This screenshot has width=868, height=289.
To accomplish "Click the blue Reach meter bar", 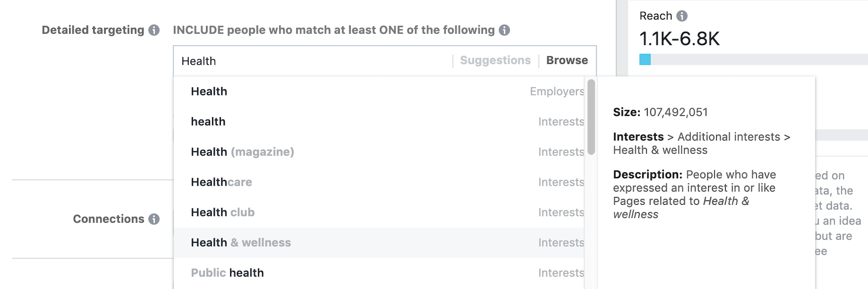I will [x=645, y=60].
